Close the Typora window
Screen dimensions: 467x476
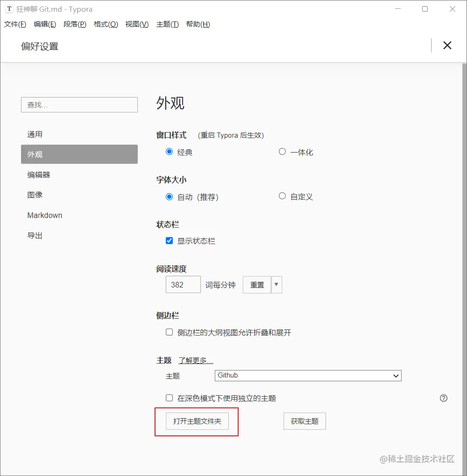tap(453, 9)
